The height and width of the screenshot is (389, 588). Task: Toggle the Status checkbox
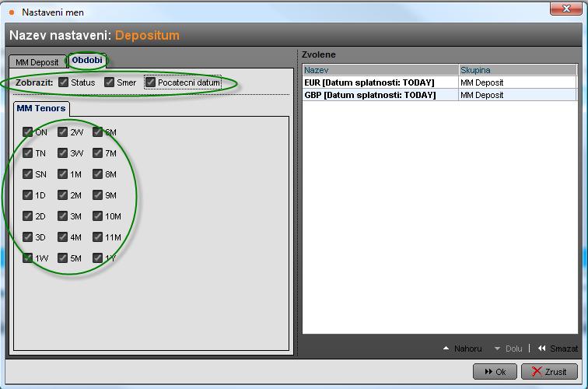63,82
